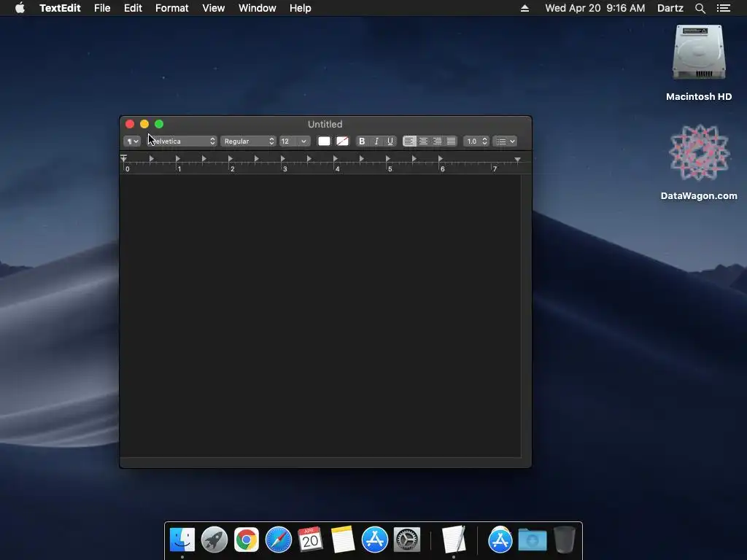Open the text background color swatch
The image size is (747, 560).
click(342, 141)
